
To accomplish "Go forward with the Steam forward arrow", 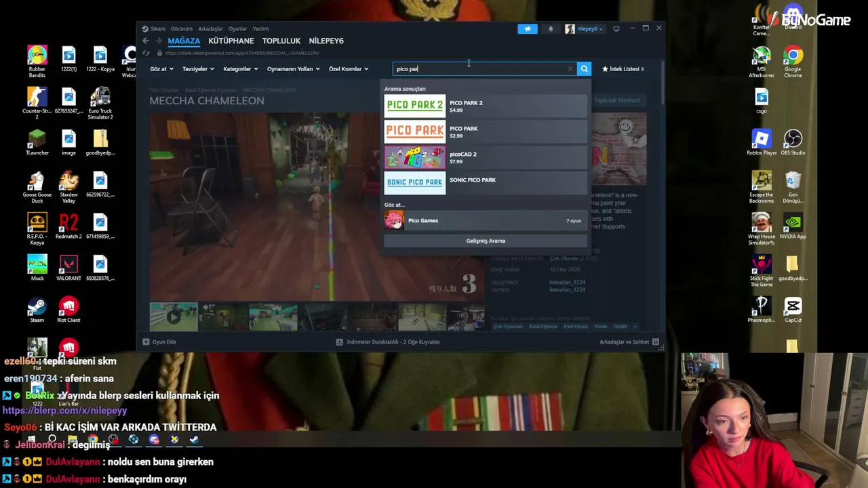I will (x=159, y=41).
